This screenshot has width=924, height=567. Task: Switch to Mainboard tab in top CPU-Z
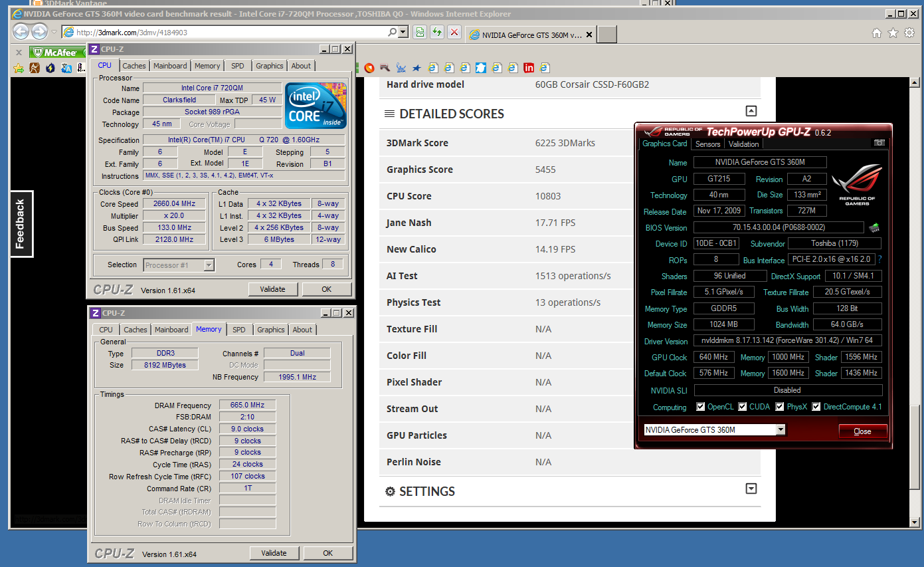(170, 66)
